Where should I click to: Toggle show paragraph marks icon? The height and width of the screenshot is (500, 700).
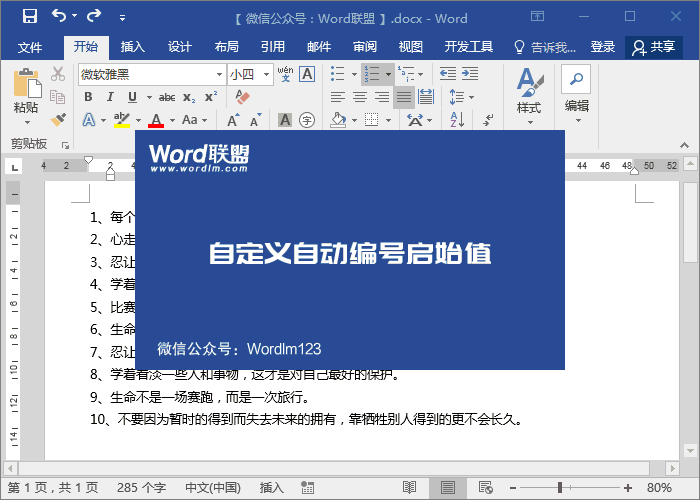tap(488, 120)
